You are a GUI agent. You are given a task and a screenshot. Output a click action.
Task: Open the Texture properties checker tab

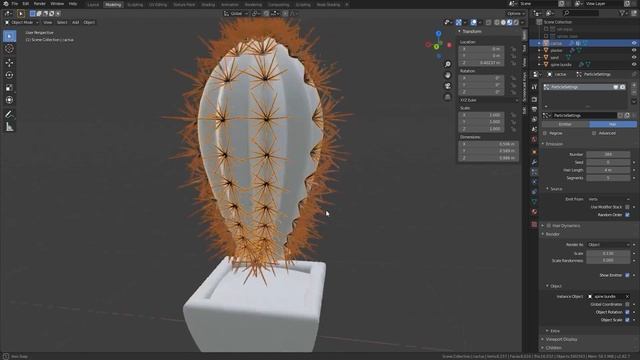point(534,224)
